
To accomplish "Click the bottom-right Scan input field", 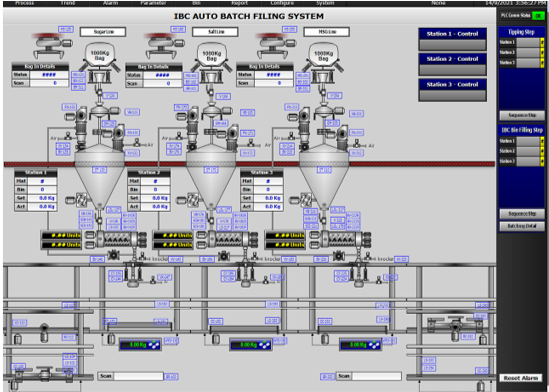I will 376,376.
